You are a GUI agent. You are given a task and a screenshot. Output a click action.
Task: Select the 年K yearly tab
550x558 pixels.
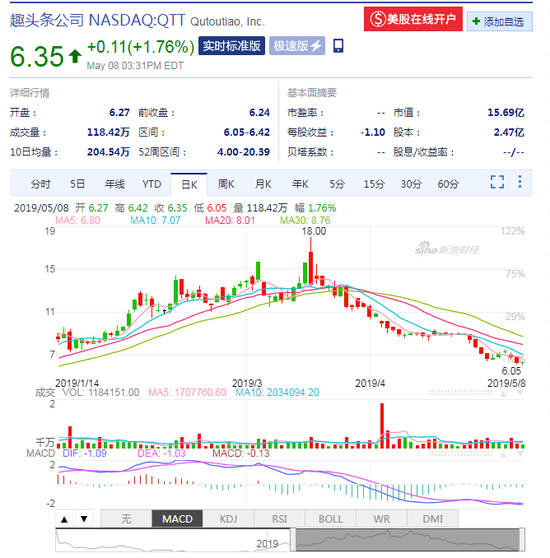coord(300,184)
